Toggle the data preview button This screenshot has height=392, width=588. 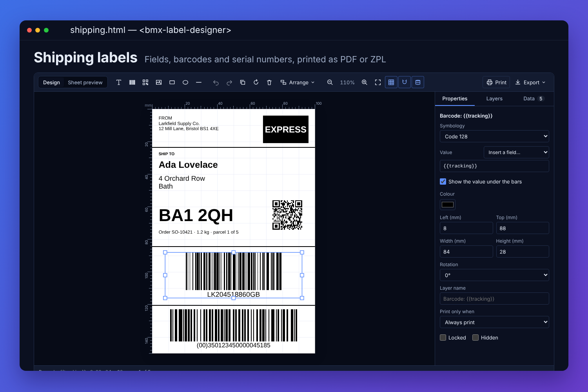coord(418,82)
